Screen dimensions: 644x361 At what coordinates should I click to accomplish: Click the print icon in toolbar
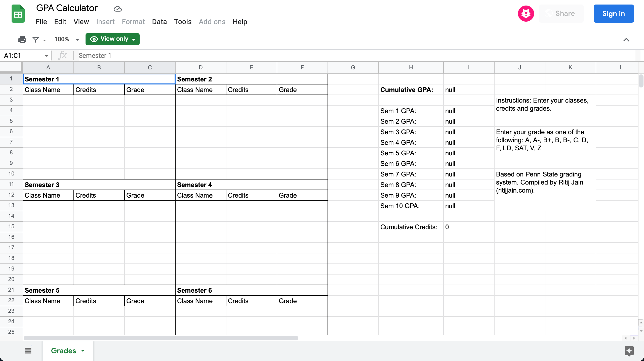pos(22,39)
